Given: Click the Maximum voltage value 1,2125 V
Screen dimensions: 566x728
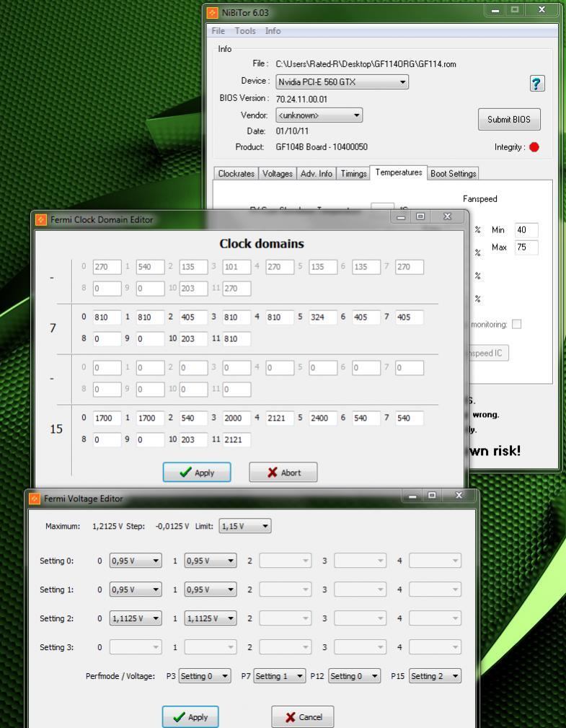Looking at the screenshot, I should [107, 526].
